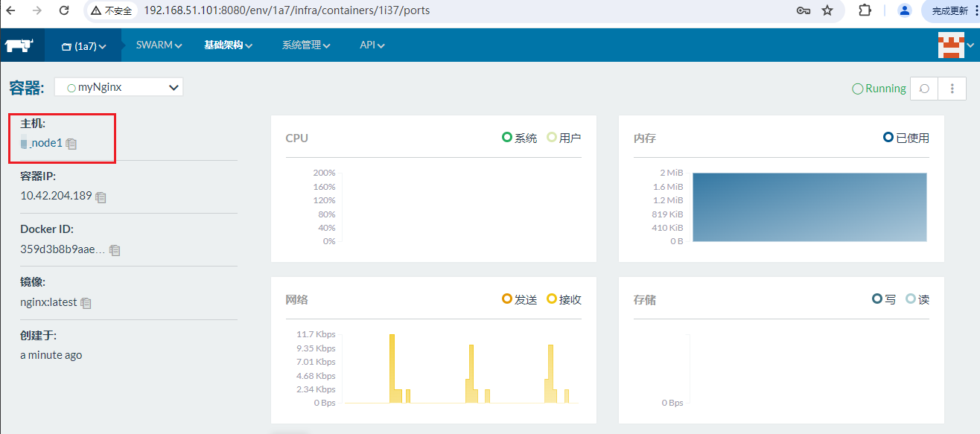The width and height of the screenshot is (980, 434).
Task: Open the saved passwords key icon
Action: [804, 11]
